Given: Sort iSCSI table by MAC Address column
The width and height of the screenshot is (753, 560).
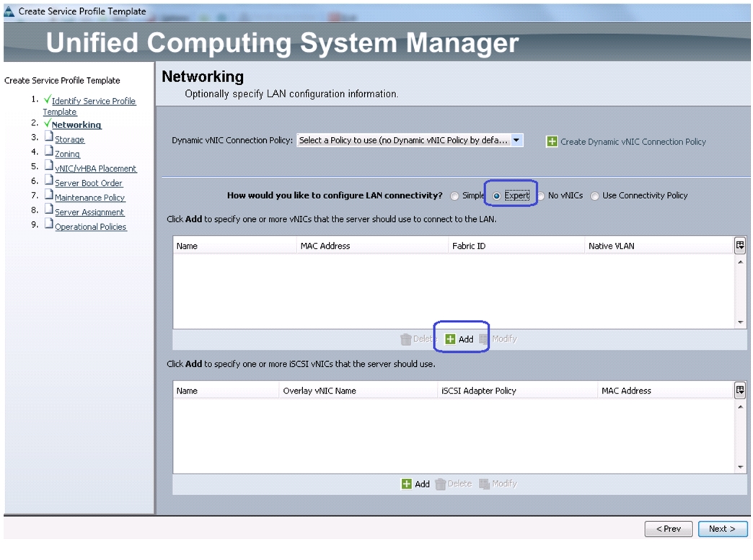Looking at the screenshot, I should click(666, 390).
